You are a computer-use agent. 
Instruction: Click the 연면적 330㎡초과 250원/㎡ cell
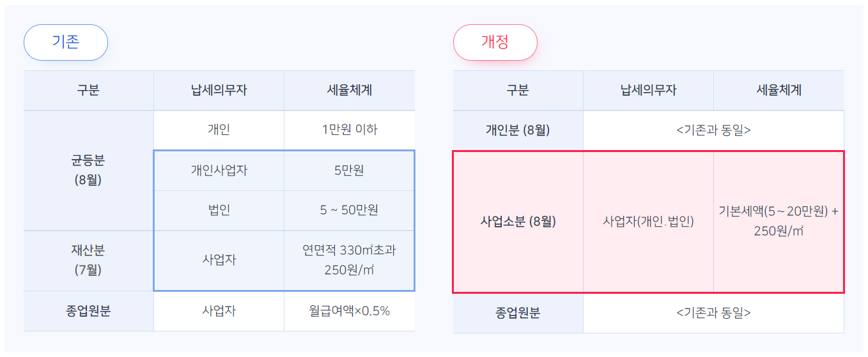(x=349, y=260)
